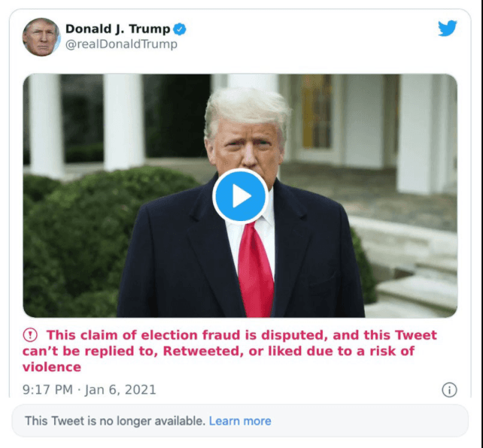Click the red exclamation warning icon
This screenshot has height=448, width=483.
point(30,334)
